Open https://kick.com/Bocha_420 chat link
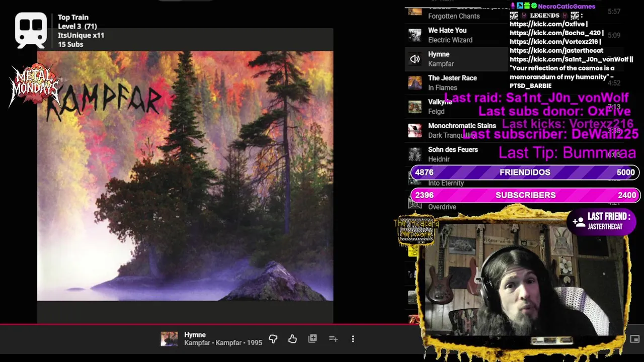This screenshot has height=362, width=644. [556, 33]
